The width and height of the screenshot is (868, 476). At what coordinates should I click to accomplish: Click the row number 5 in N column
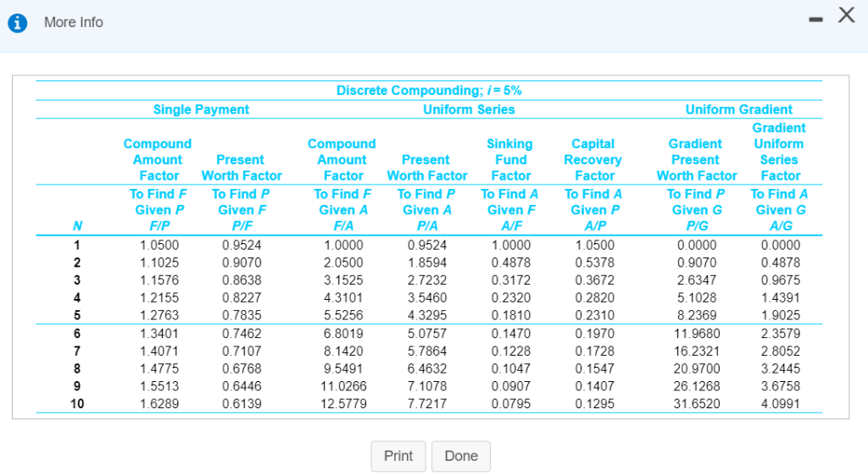(x=77, y=315)
